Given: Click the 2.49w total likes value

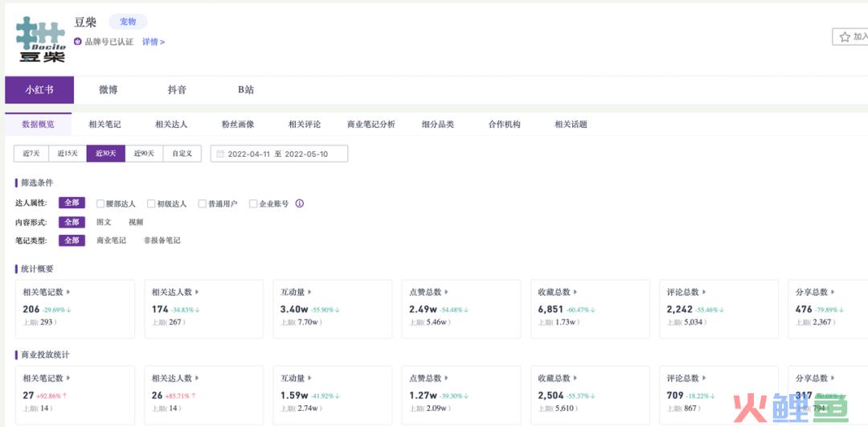Looking at the screenshot, I should (423, 309).
